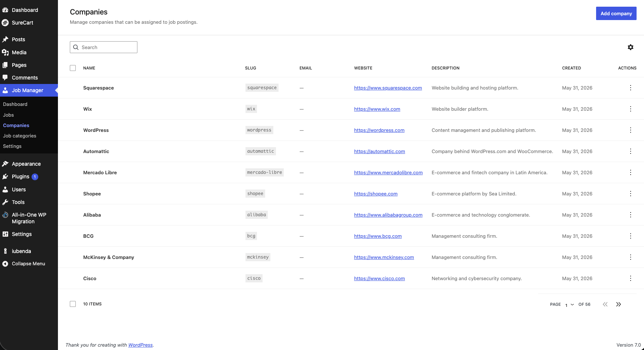This screenshot has width=644, height=350.
Task: Click the Job Manager menu icon
Action: [5, 90]
